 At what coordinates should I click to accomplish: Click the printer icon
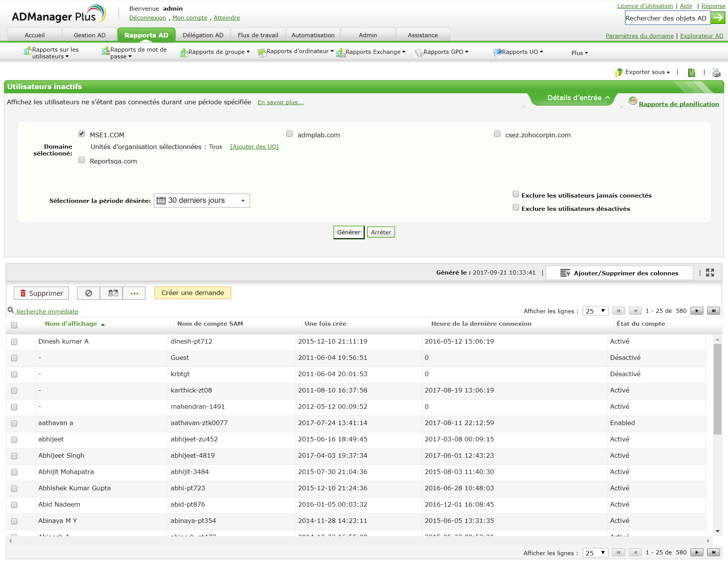tap(716, 72)
